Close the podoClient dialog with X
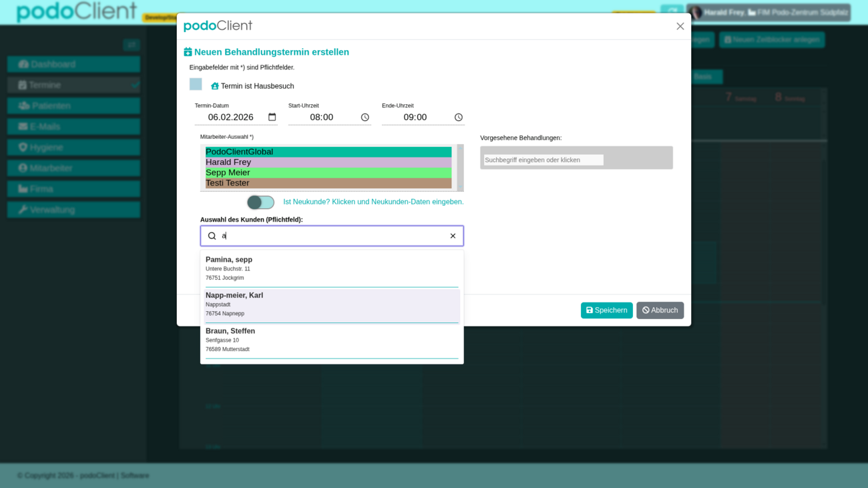Image resolution: width=868 pixels, height=488 pixels. [x=680, y=26]
